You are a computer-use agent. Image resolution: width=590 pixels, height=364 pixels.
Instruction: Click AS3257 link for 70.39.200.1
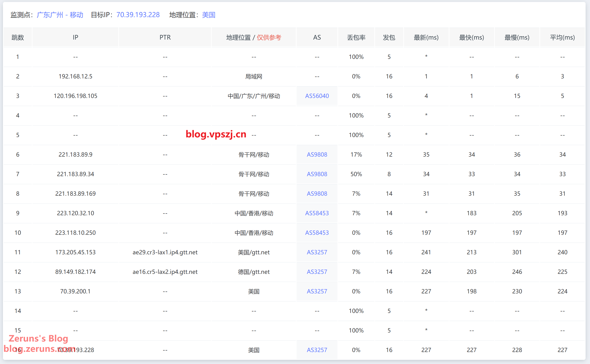(317, 291)
